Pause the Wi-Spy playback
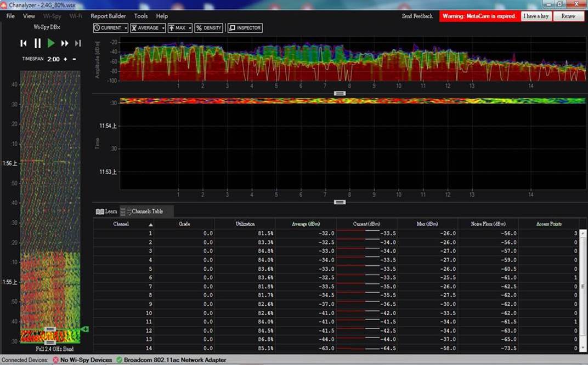The height and width of the screenshot is (365, 588). (x=37, y=43)
